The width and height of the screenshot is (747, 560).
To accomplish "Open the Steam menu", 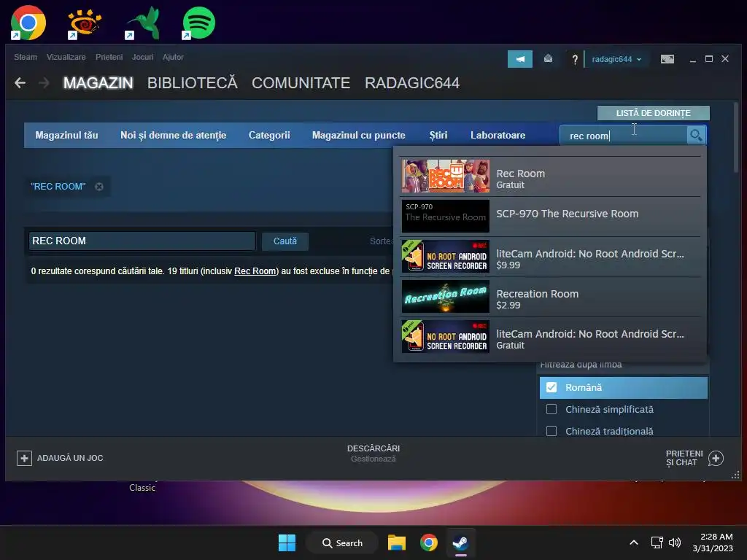I will [x=26, y=57].
